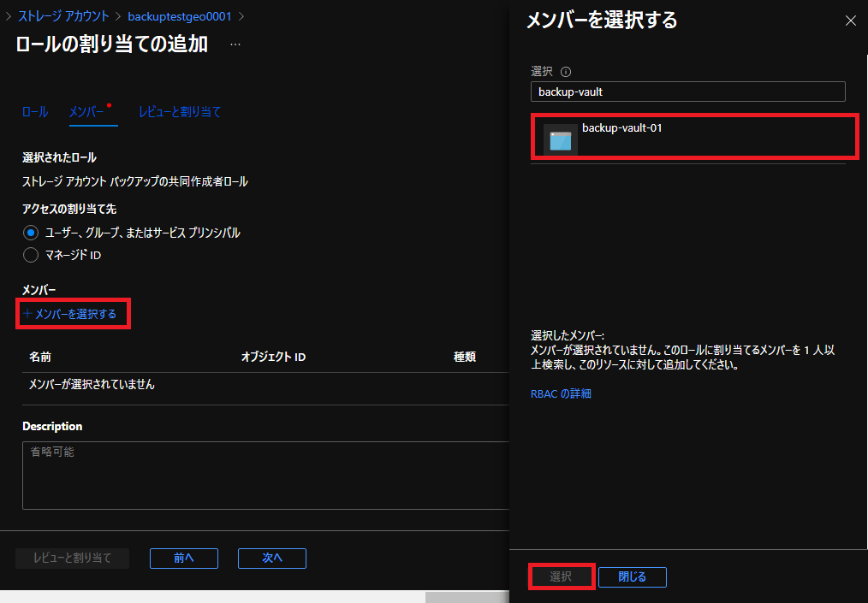
Task: Switch to the レビューと割り当て tab
Action: (x=180, y=112)
